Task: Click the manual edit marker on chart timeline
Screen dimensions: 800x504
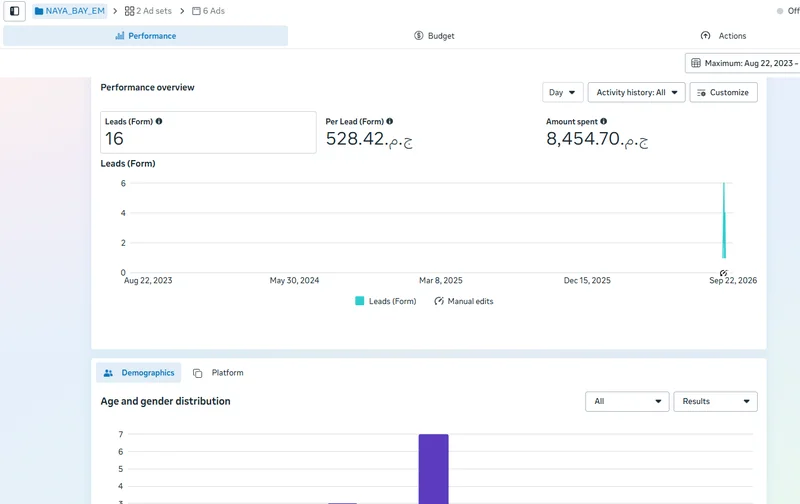Action: (x=723, y=273)
